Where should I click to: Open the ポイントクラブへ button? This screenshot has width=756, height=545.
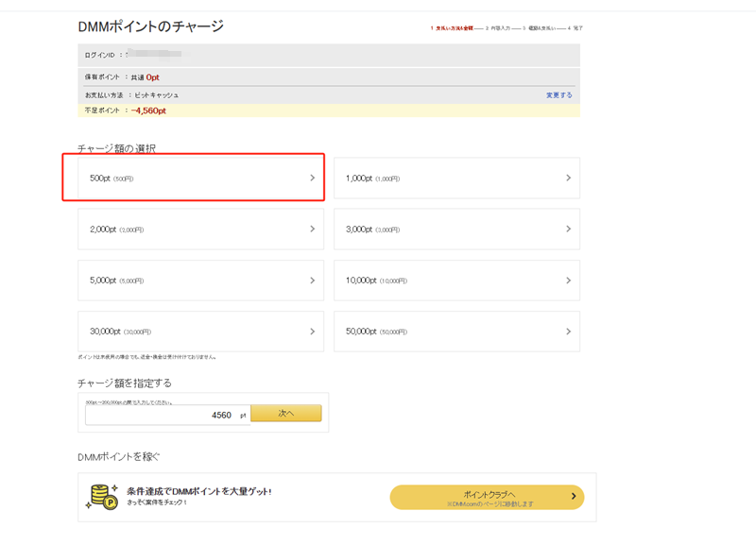487,497
